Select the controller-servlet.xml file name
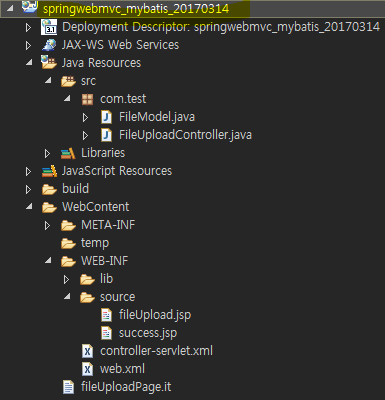The image size is (385, 400). click(156, 351)
